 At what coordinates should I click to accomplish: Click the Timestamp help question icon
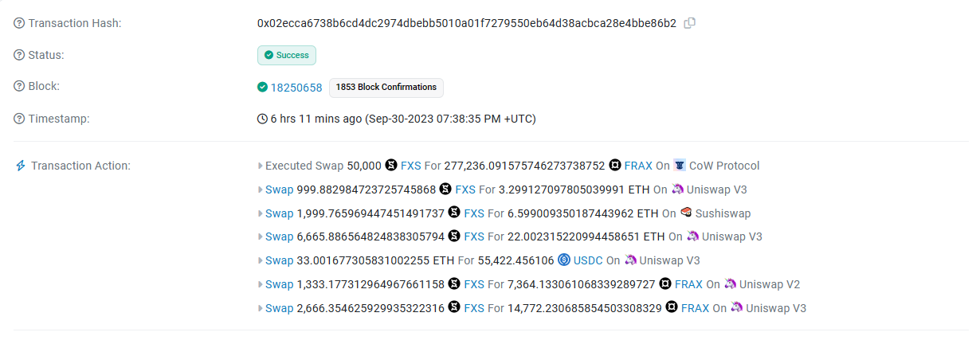(x=19, y=119)
